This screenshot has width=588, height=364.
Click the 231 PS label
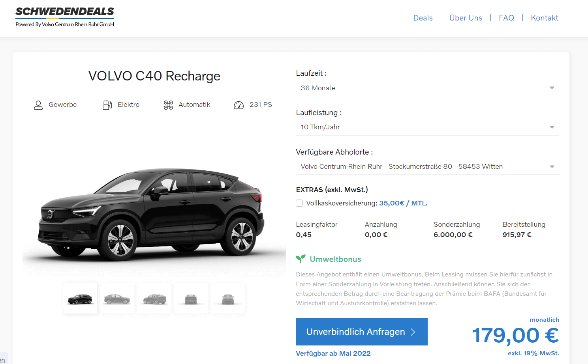[x=261, y=105]
